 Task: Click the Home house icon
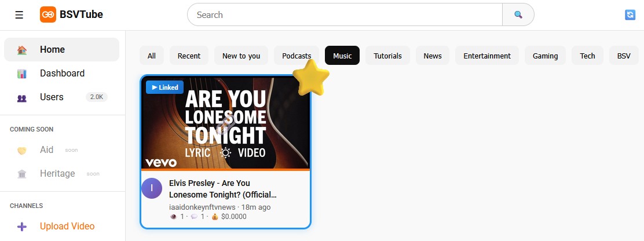22,50
